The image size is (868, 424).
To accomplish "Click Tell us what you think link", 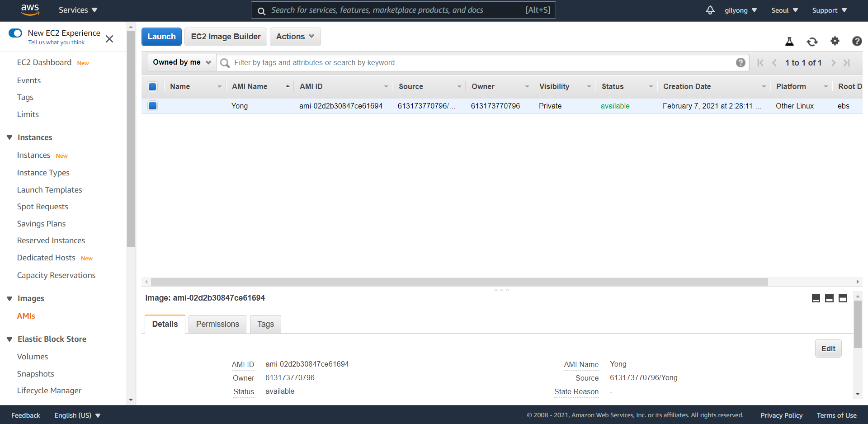I will 57,42.
